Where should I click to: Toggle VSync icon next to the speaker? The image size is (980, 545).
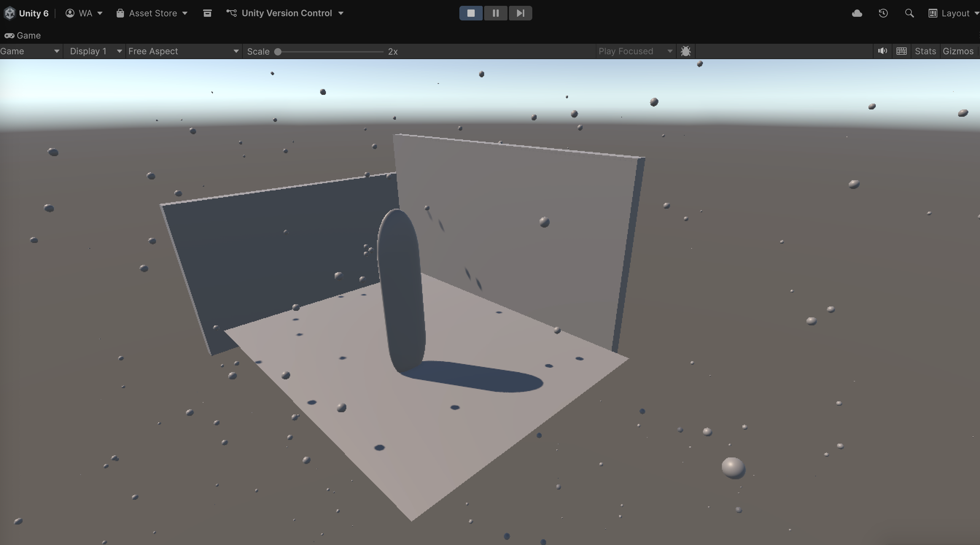point(901,51)
